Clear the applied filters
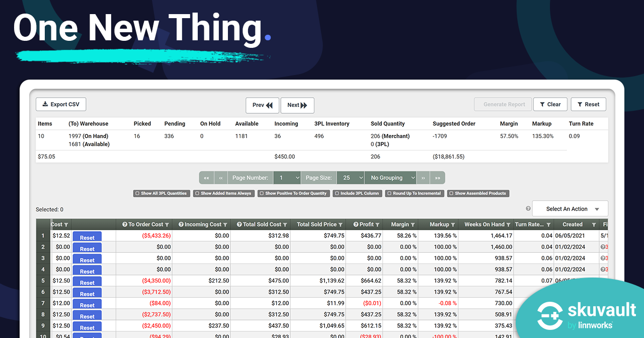This screenshot has width=644, height=338. click(x=550, y=104)
